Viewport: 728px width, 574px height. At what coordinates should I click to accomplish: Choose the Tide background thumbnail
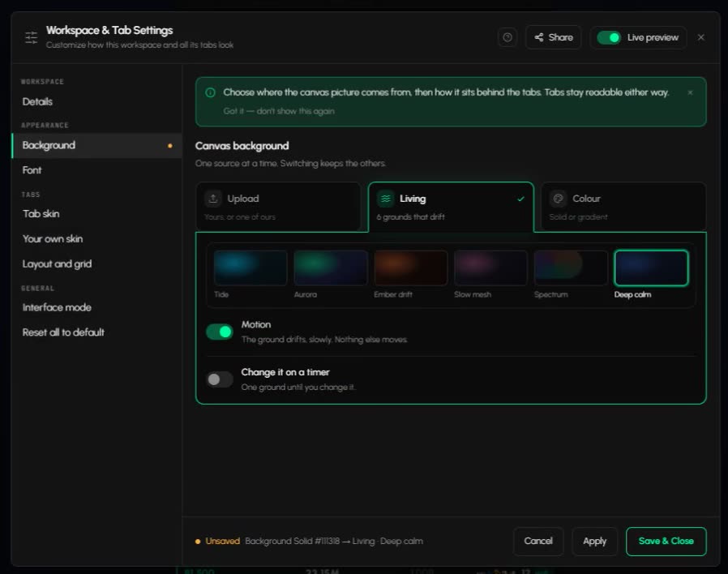[x=251, y=268]
